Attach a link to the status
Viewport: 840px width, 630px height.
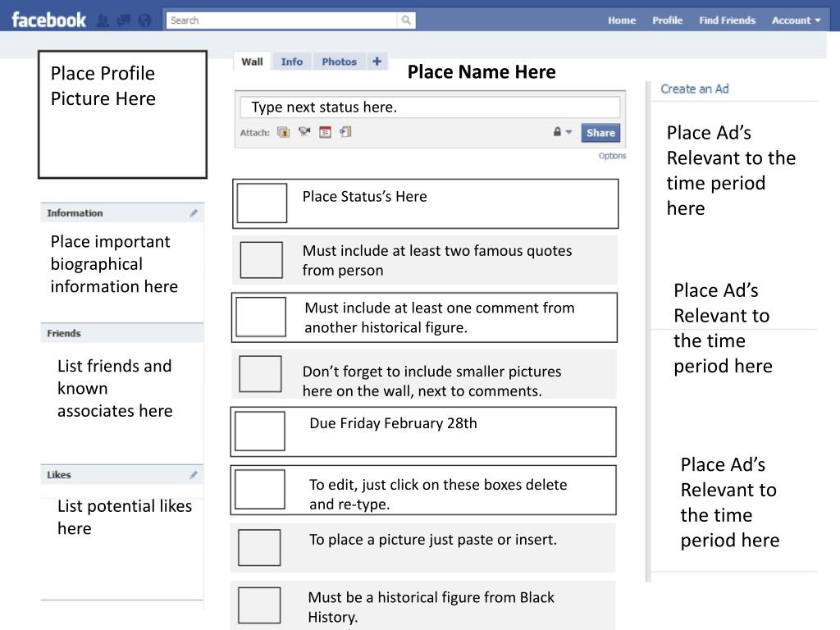pyautogui.click(x=345, y=131)
